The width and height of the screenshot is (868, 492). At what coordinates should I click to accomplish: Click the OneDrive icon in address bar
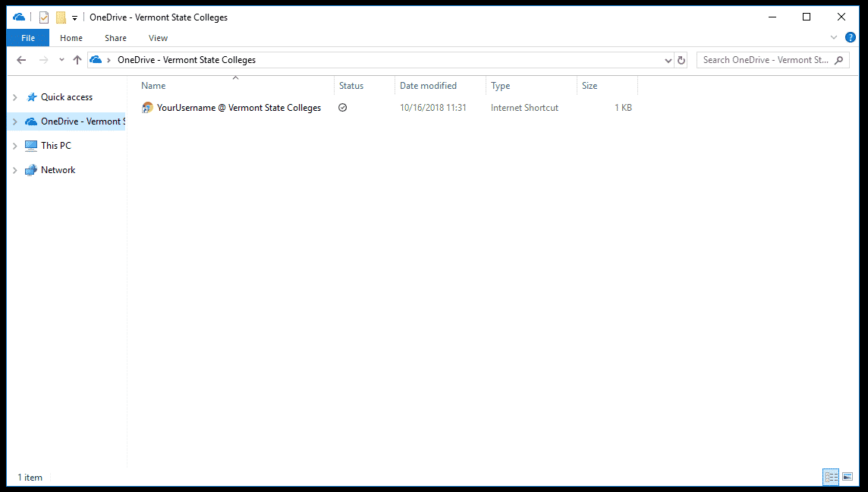tap(96, 59)
